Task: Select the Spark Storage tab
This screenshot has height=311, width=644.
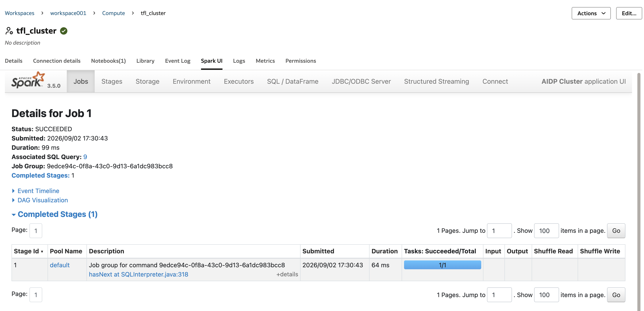Action: point(148,81)
